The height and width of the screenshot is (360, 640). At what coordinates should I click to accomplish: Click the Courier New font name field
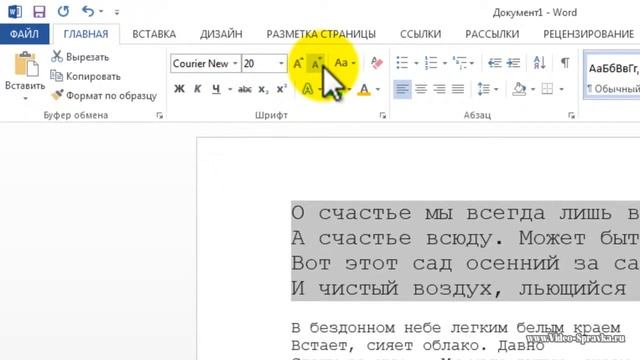[x=201, y=64]
